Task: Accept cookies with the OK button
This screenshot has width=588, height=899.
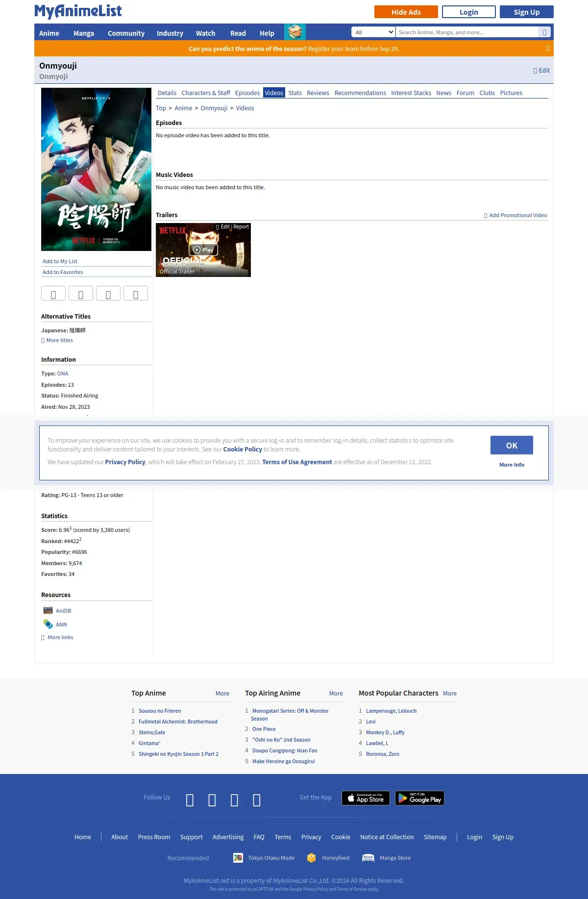Action: click(512, 445)
